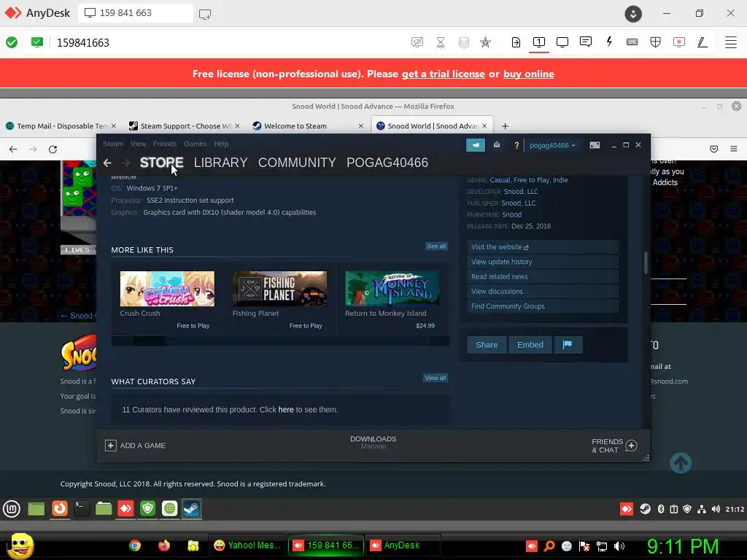Open the AnyDesk keyboard settings icon
This screenshot has width=747, height=560.
[632, 42]
